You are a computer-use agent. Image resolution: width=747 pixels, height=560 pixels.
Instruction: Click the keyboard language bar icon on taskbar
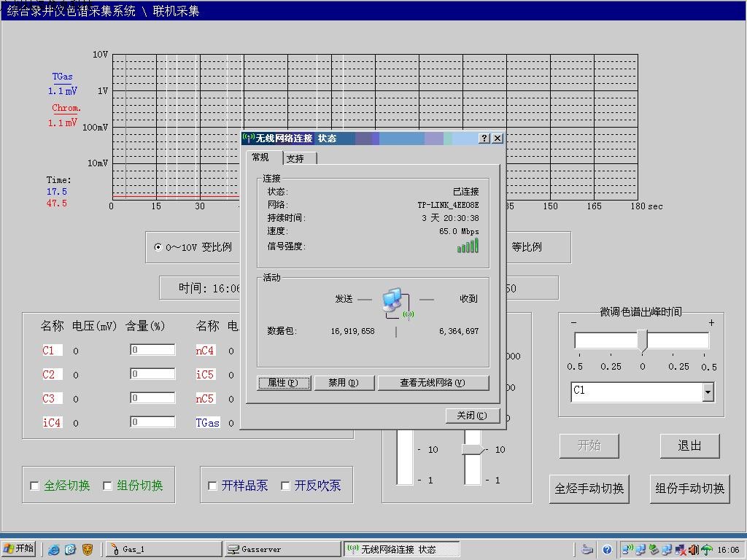[587, 550]
